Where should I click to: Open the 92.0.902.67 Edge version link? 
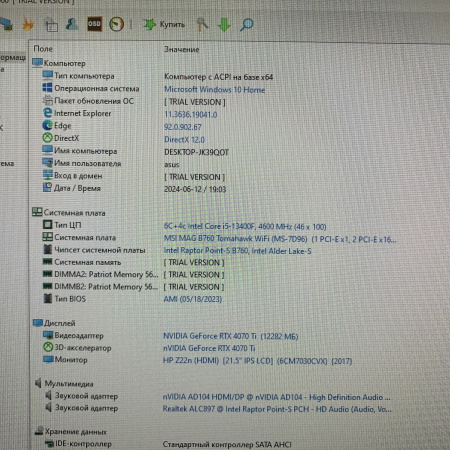click(183, 127)
